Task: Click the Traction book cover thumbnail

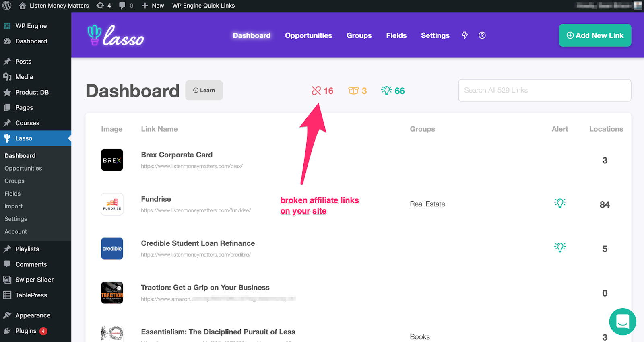Action: pyautogui.click(x=112, y=293)
